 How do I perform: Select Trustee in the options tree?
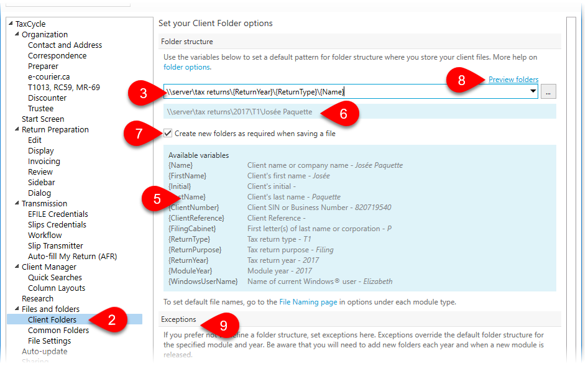(x=40, y=108)
